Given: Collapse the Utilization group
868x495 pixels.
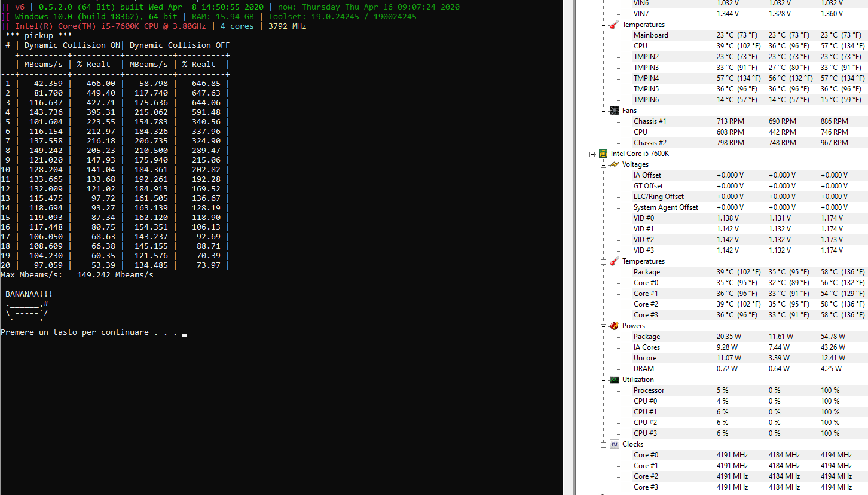Looking at the screenshot, I should 604,380.
